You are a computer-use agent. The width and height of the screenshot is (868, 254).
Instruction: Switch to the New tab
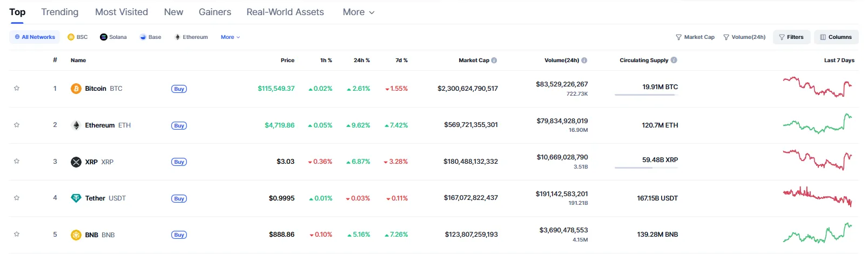[173, 12]
